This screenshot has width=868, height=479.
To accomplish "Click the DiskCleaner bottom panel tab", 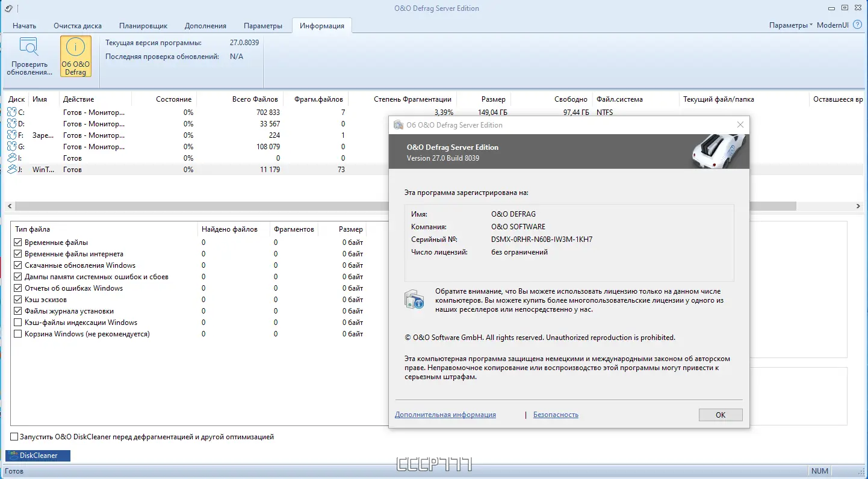I will click(38, 456).
